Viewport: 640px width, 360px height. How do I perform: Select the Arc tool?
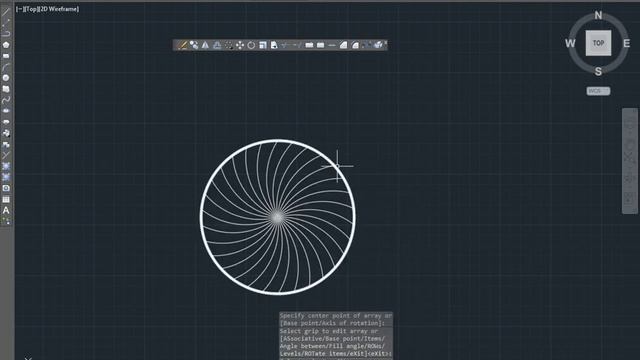6,67
